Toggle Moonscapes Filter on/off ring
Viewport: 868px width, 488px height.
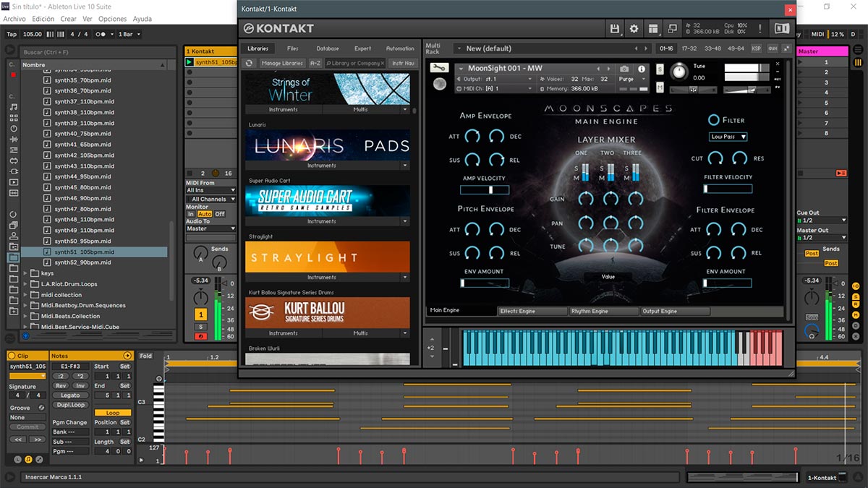[714, 120]
